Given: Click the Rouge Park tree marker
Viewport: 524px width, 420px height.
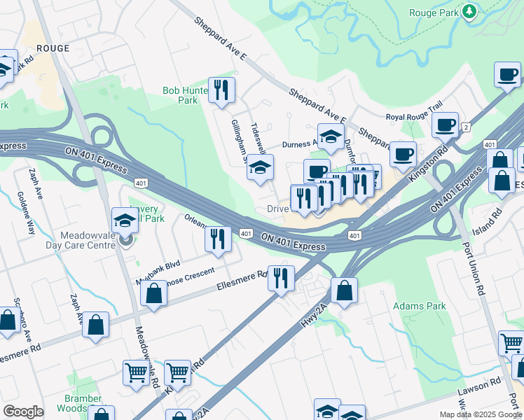Looking at the screenshot, I should click(469, 13).
